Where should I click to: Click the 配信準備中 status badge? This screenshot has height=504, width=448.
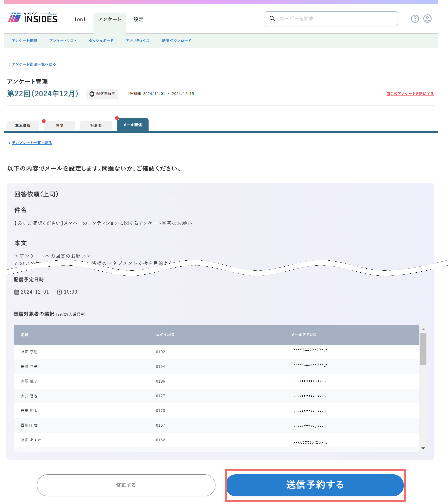coord(102,94)
